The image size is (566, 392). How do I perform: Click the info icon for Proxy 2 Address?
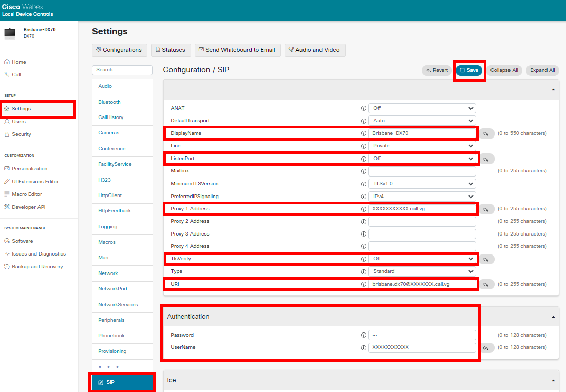coord(364,222)
